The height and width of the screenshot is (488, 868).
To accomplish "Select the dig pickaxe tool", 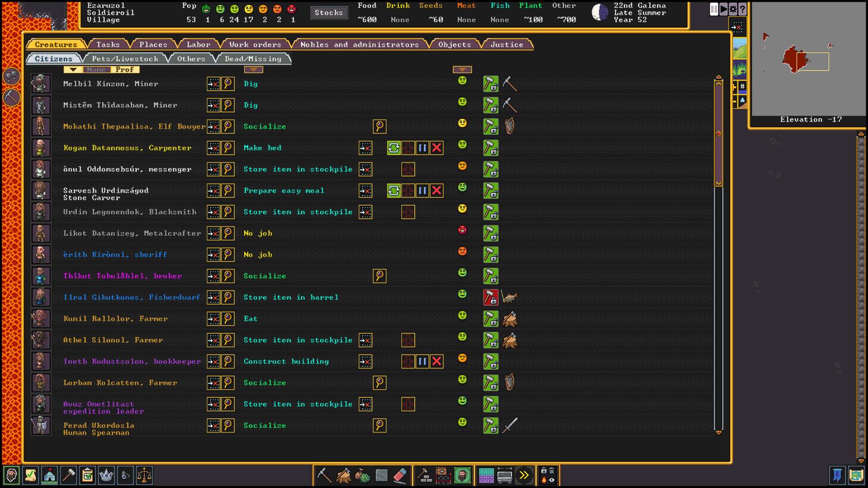I will point(324,476).
